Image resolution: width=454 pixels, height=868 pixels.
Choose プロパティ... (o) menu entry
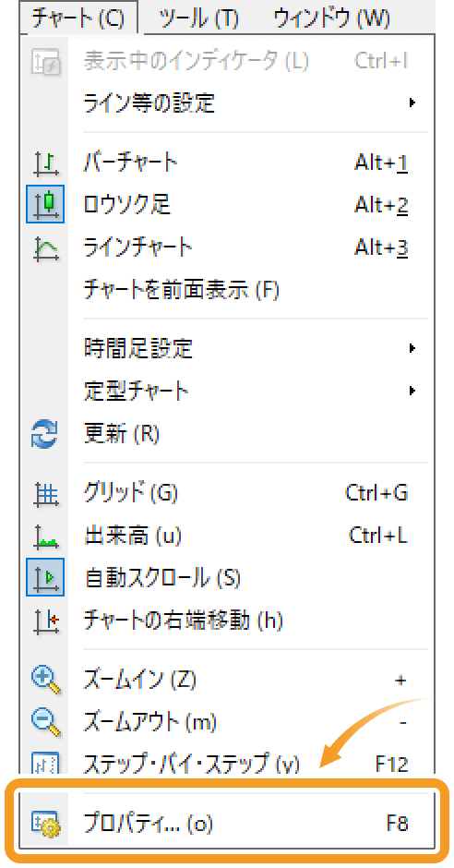click(228, 823)
